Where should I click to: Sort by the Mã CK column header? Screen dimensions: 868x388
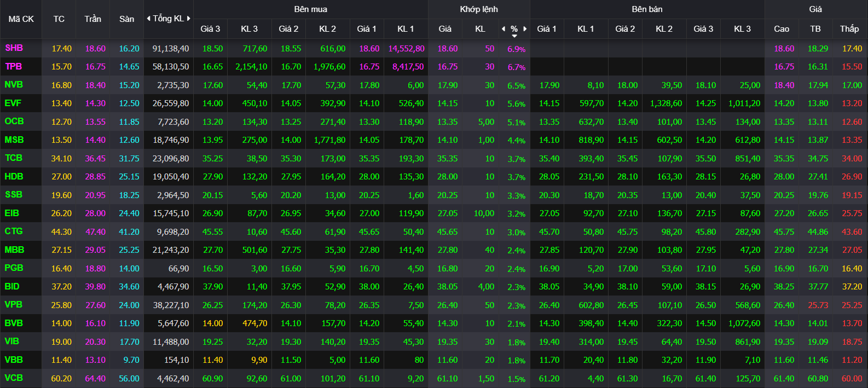(x=21, y=19)
